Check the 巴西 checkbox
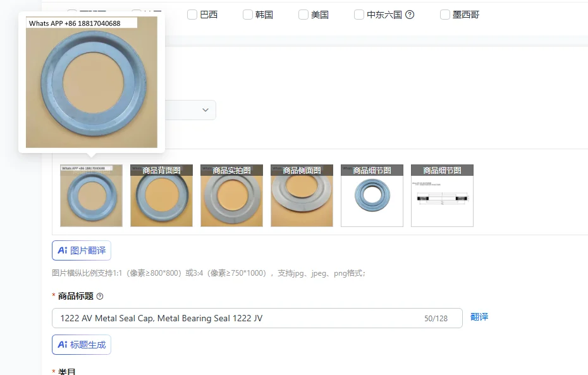The image size is (588, 375). (192, 14)
